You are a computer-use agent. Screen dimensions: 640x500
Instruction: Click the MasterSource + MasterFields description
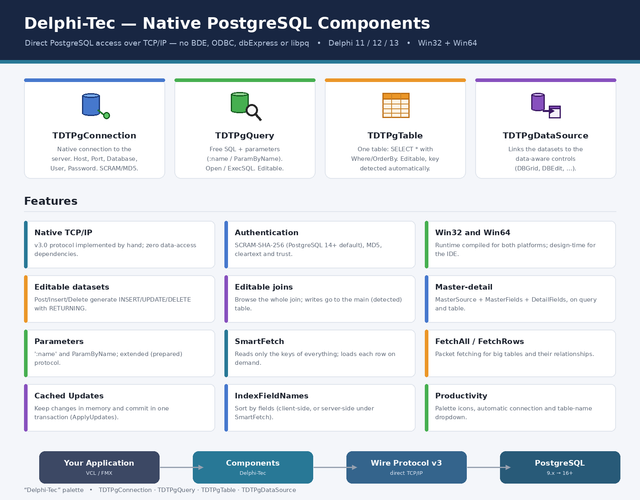click(516, 304)
